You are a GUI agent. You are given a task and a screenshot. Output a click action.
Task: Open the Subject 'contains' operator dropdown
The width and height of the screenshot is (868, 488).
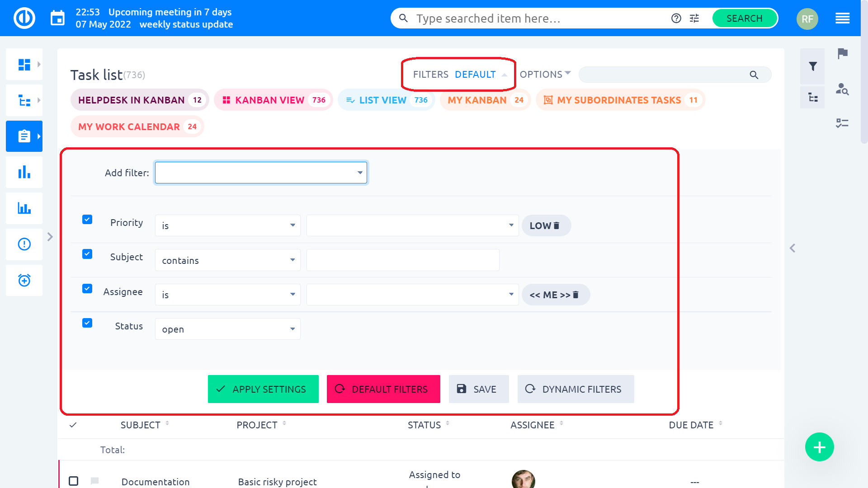pos(227,260)
